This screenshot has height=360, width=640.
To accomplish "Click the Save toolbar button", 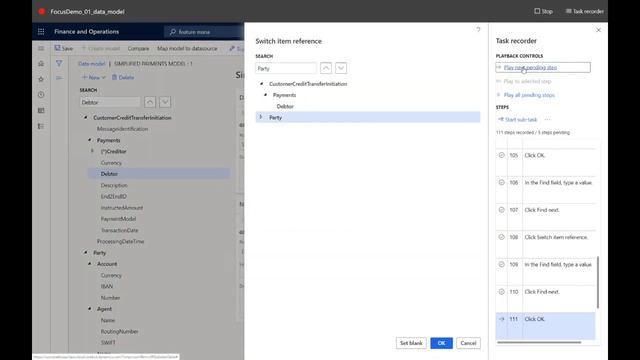I will (64, 48).
